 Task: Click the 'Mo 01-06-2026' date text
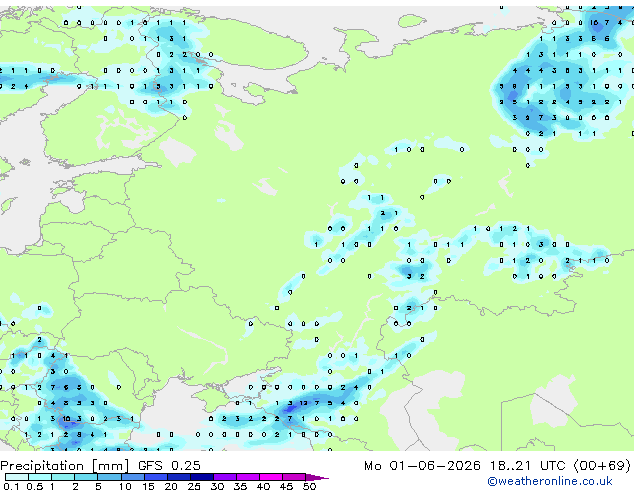(422, 466)
